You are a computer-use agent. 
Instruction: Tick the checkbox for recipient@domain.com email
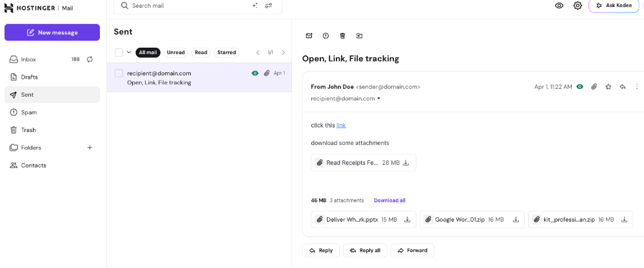click(x=119, y=73)
